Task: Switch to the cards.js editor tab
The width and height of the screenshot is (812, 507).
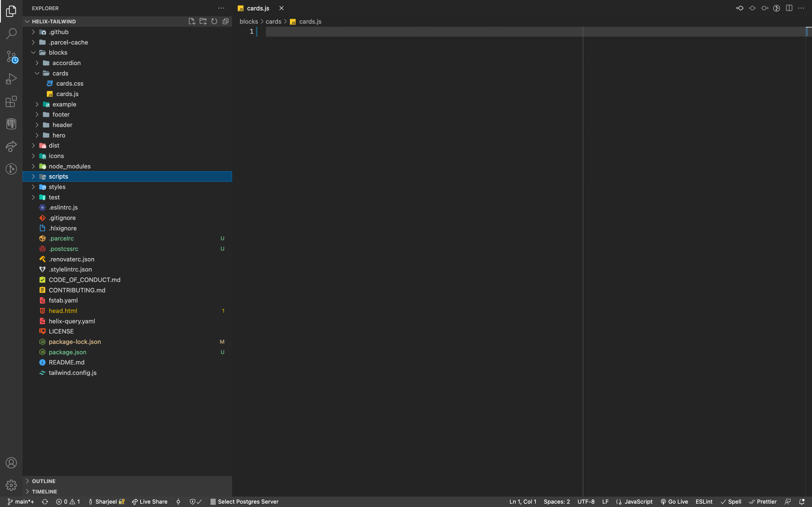Action: (x=257, y=8)
